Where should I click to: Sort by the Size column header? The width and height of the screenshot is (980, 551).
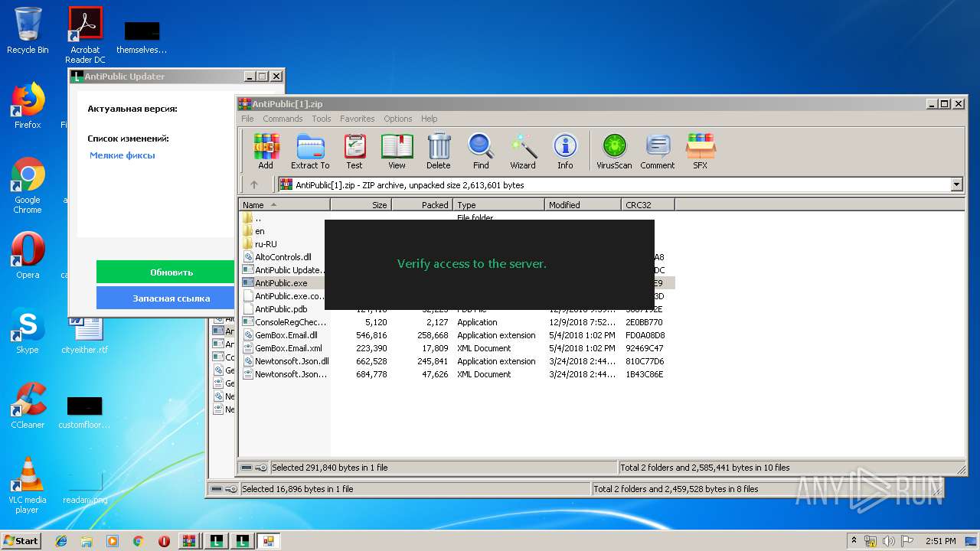click(x=361, y=204)
